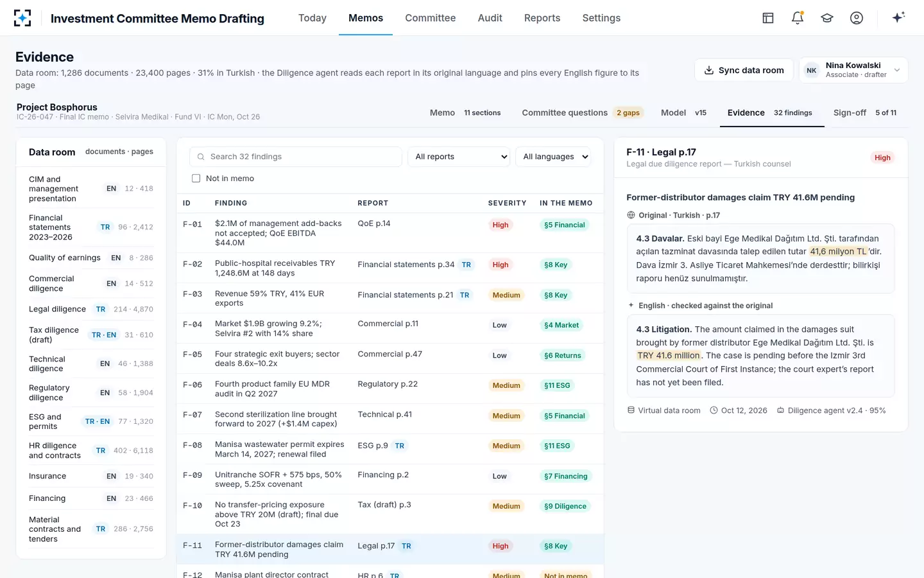
Task: Click the sparkle icon beside English checked
Action: tap(631, 305)
